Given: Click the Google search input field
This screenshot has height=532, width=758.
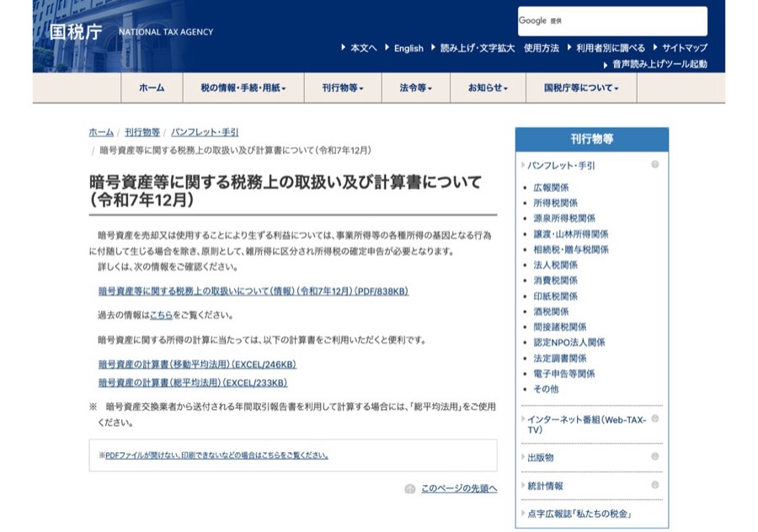Looking at the screenshot, I should click(x=612, y=21).
